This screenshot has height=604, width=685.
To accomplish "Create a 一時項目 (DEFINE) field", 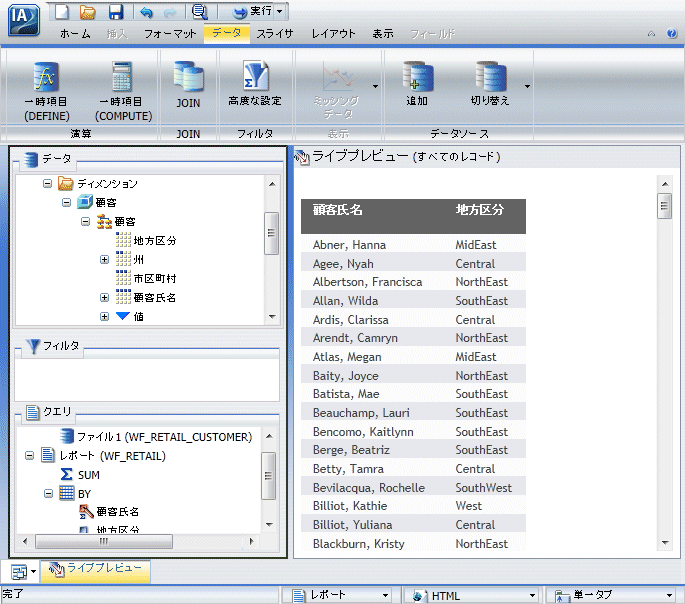I will pyautogui.click(x=47, y=92).
